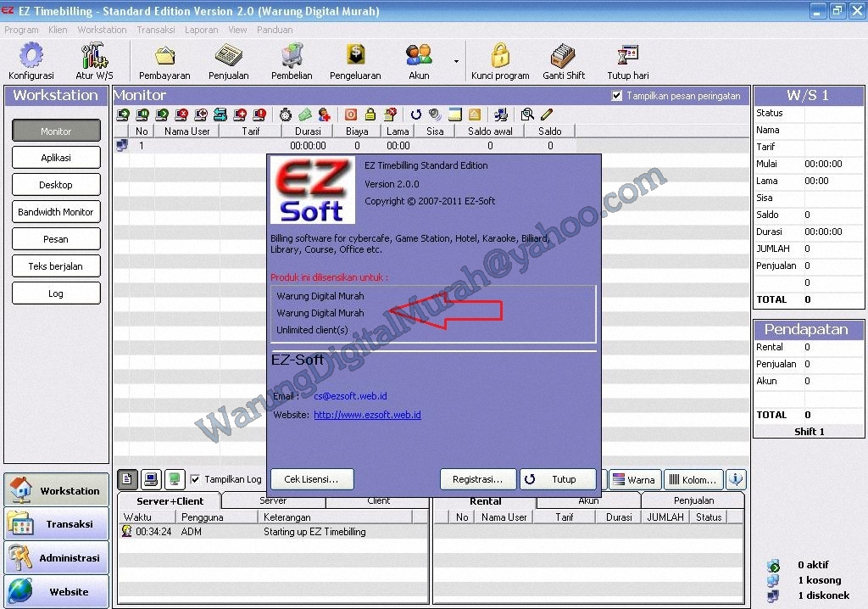Click the green monitor icon left of Tampilkan Log
868x609 pixels.
click(x=175, y=479)
